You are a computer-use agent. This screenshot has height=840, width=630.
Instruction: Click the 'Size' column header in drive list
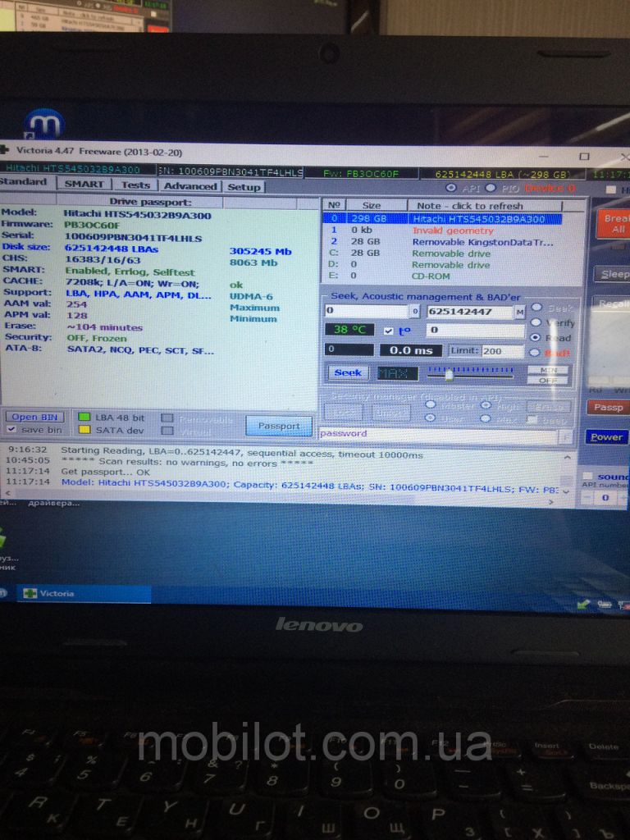click(x=376, y=205)
